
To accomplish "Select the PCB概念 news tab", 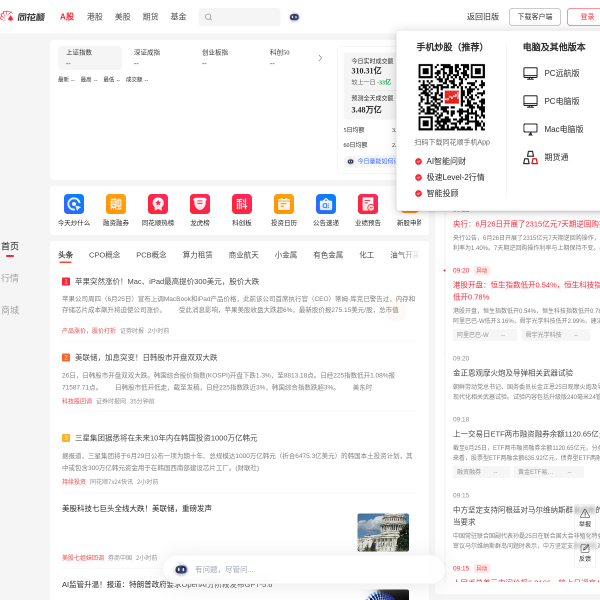I will (x=151, y=255).
